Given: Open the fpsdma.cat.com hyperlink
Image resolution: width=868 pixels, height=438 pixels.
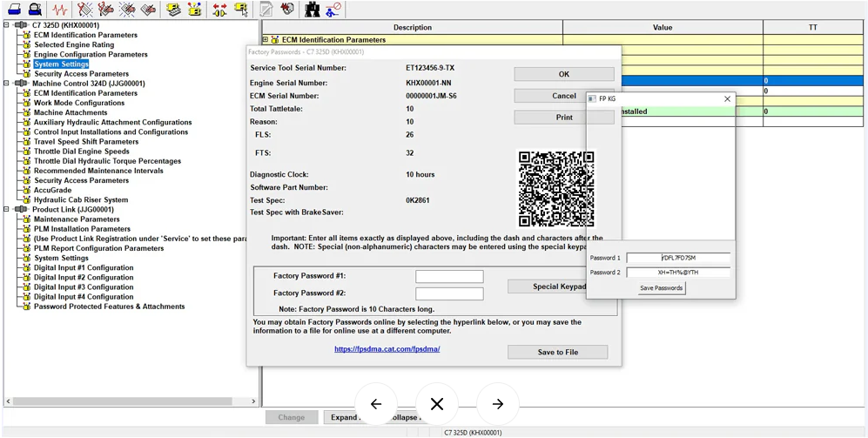Looking at the screenshot, I should 387,349.
